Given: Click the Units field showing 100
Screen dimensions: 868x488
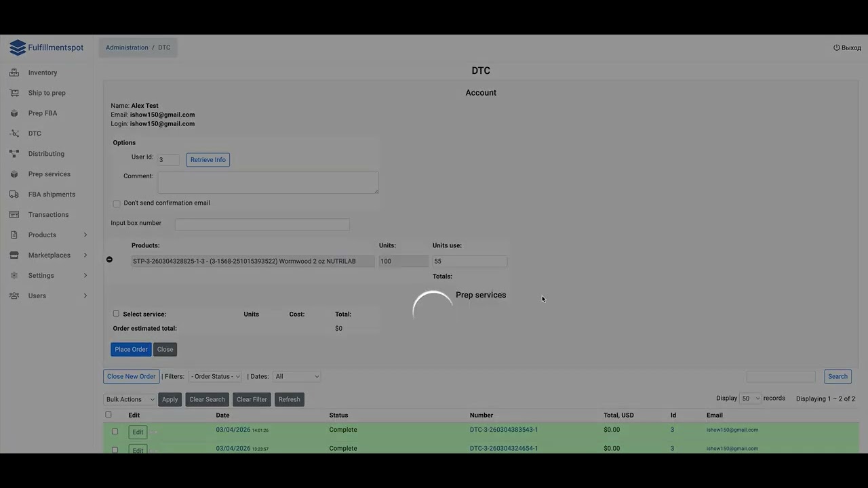Looking at the screenshot, I should click(x=403, y=261).
